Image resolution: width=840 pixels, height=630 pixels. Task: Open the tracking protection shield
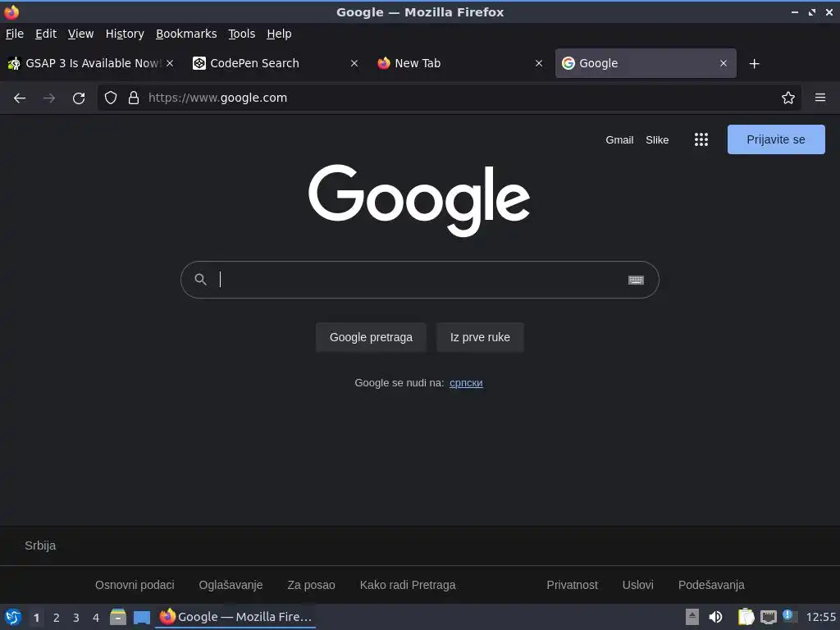tap(111, 98)
